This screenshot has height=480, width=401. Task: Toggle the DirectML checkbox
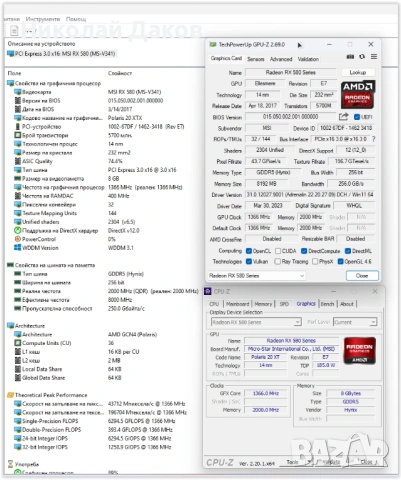click(x=348, y=251)
